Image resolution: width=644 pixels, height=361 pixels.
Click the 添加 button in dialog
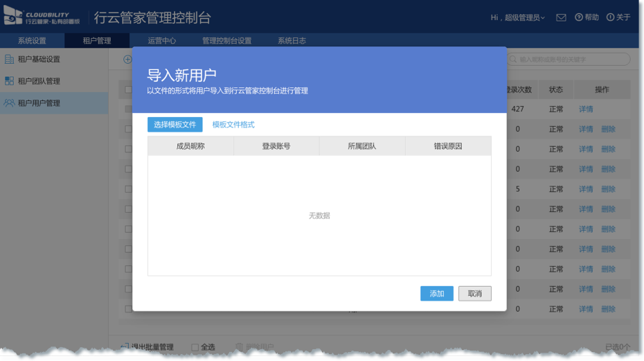(x=436, y=294)
